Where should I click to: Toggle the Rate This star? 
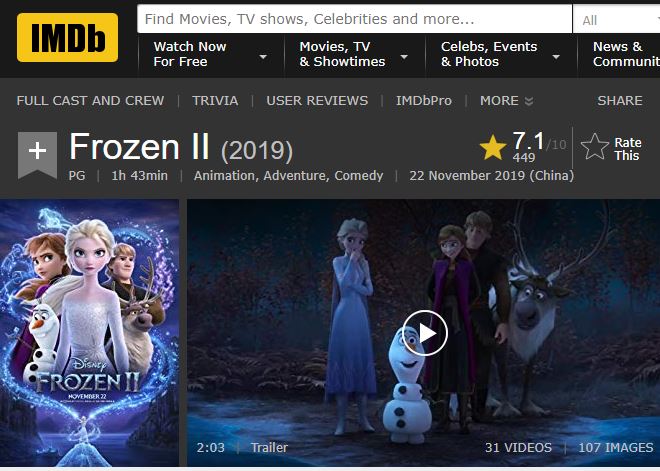pos(595,148)
